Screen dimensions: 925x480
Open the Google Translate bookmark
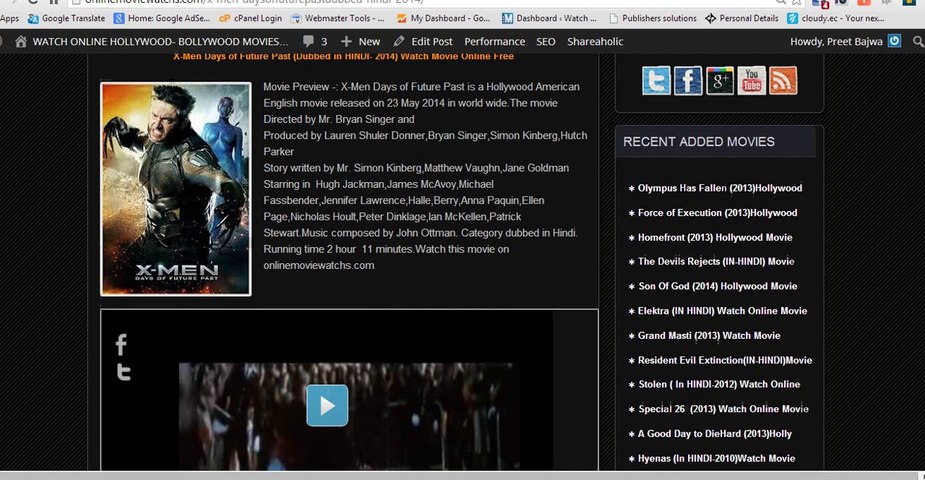point(66,18)
